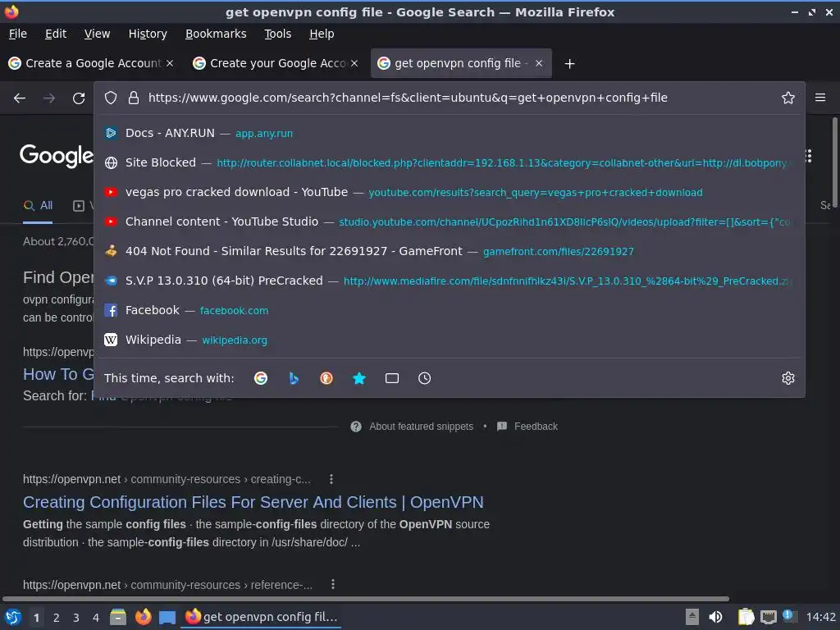Click the removable media eject tray icon
Image resolution: width=840 pixels, height=630 pixels.
[692, 617]
